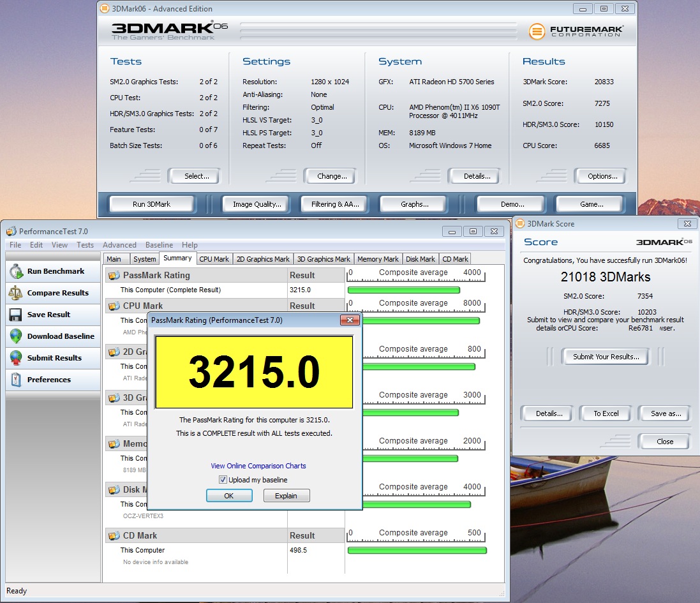Screen dimensions: 700x603
Task: Click the CD Mark header icon
Action: point(114,535)
